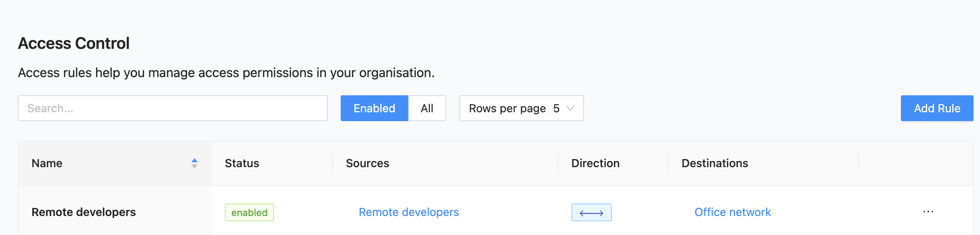Click the Destinations column header
The width and height of the screenshot is (980, 235).
[x=714, y=163]
